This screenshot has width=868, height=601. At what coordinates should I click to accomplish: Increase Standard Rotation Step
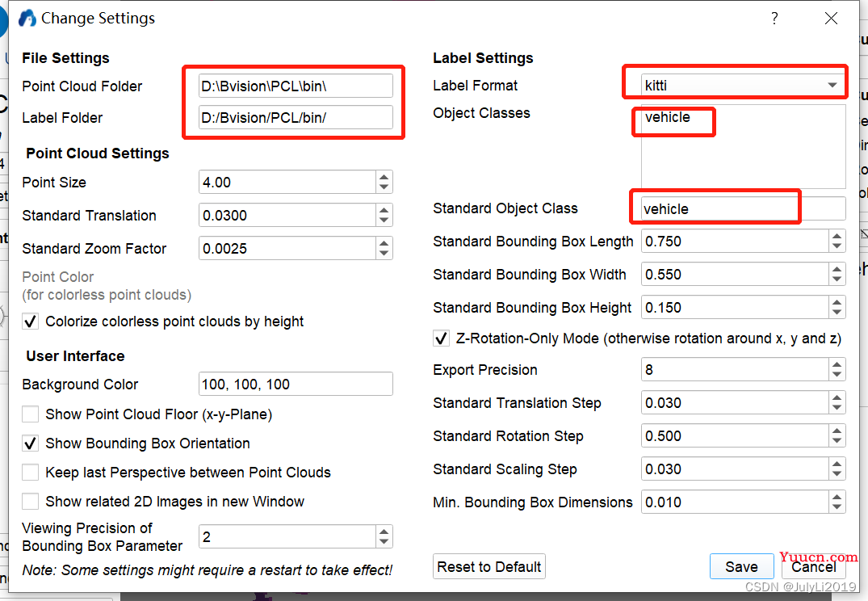pos(837,431)
